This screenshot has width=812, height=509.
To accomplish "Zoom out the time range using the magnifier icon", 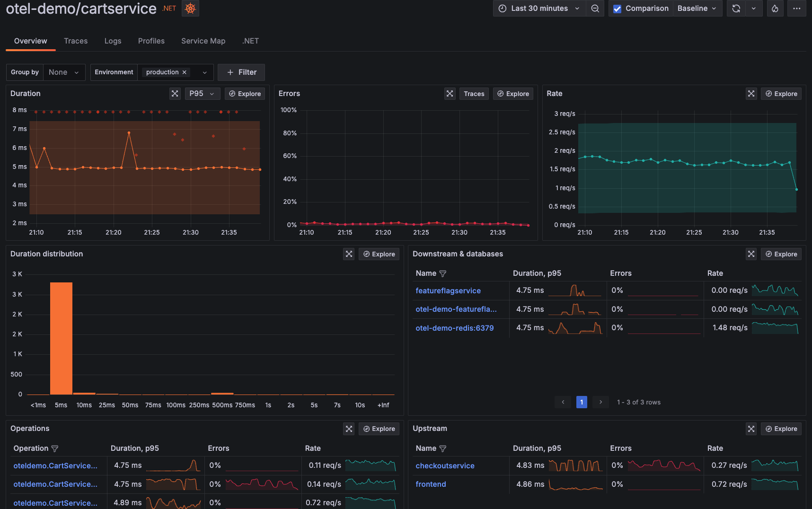I will (595, 8).
